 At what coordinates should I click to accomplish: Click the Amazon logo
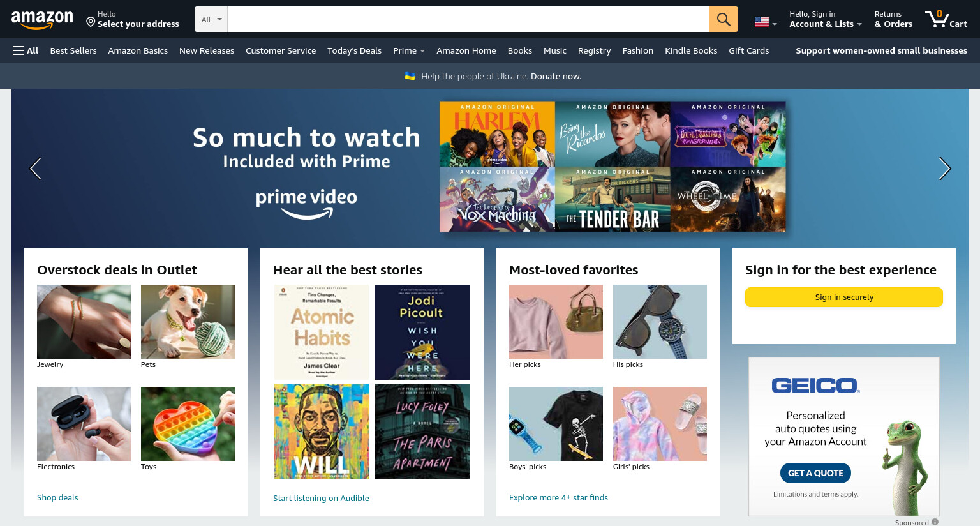(42, 20)
